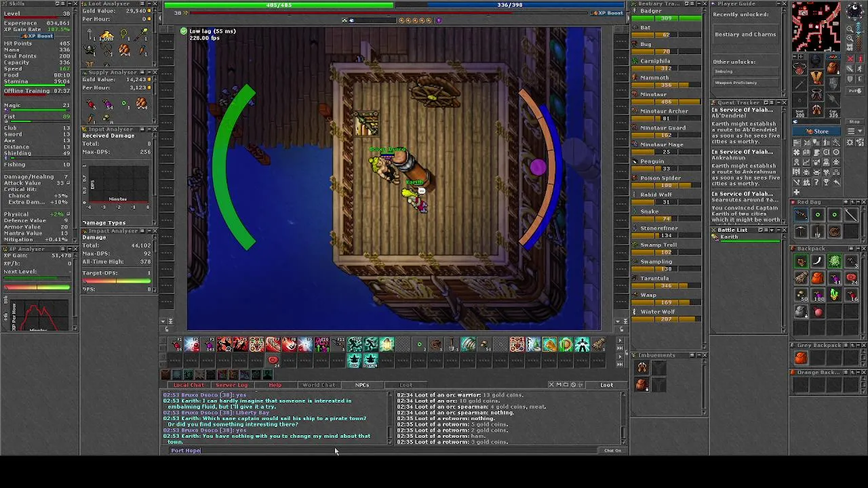
Task: Click the rope item in action bar
Action: tap(436, 344)
